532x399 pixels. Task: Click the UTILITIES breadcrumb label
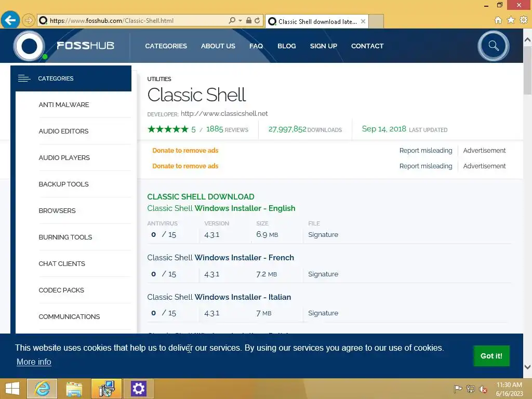click(159, 79)
